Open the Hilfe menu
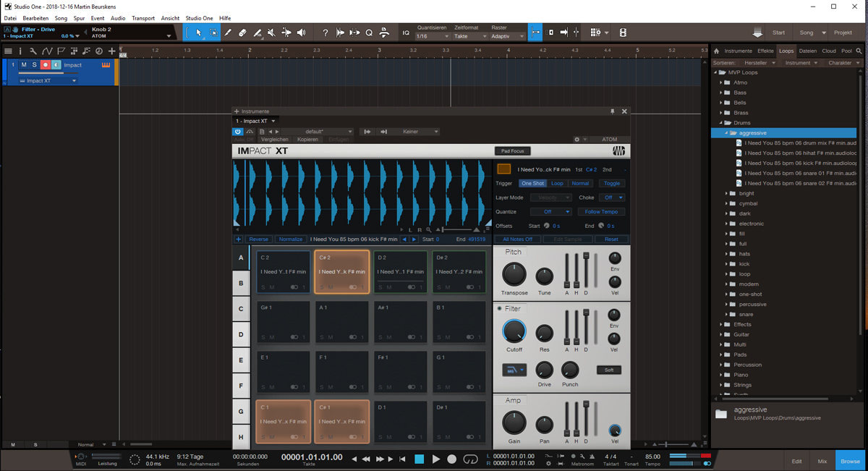 (x=225, y=18)
